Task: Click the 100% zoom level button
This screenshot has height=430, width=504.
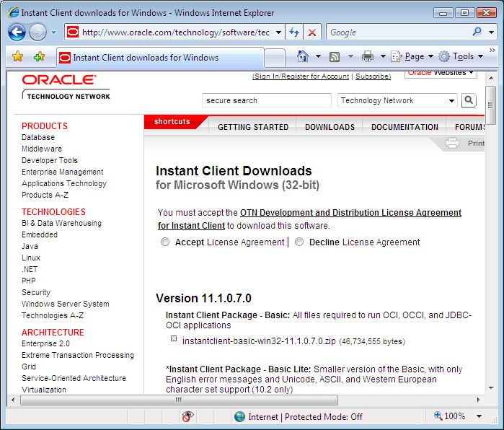Action: [x=450, y=416]
